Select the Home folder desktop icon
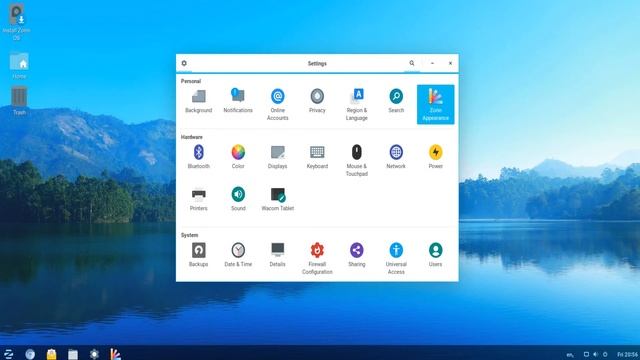This screenshot has width=640, height=360. coord(19,65)
